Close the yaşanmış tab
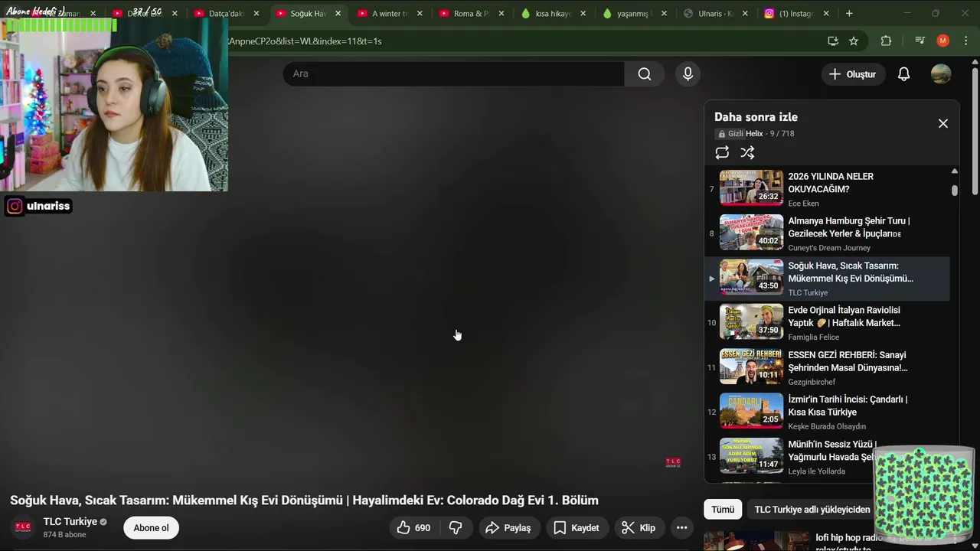980x551 pixels. (664, 14)
